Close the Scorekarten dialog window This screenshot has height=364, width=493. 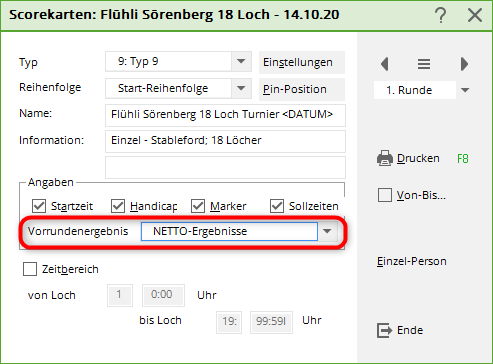pyautogui.click(x=475, y=15)
